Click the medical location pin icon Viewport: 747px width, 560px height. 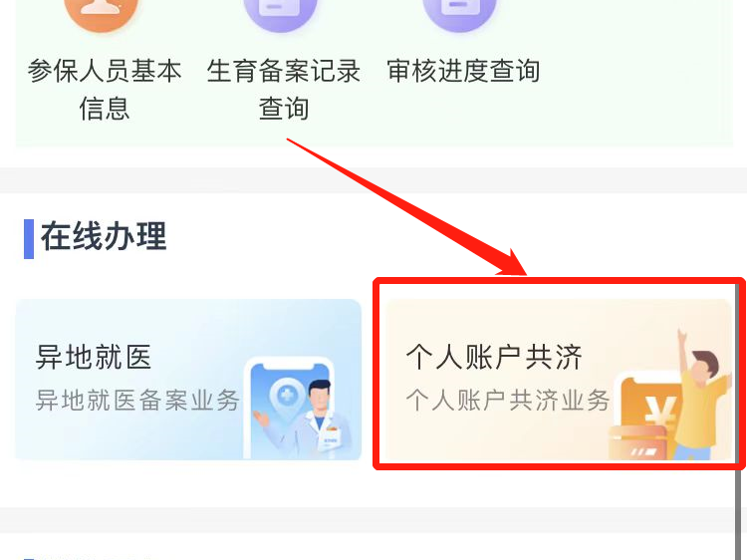point(287,397)
